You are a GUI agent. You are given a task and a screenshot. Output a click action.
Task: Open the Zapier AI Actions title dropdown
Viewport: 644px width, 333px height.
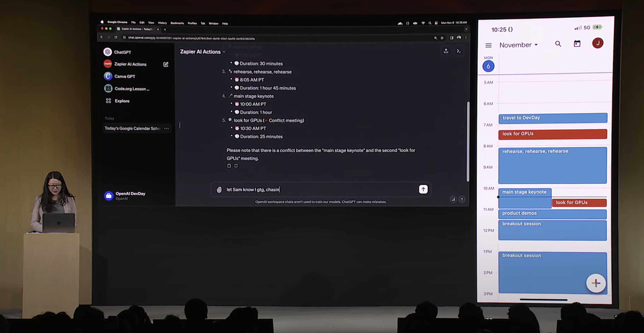coord(203,52)
